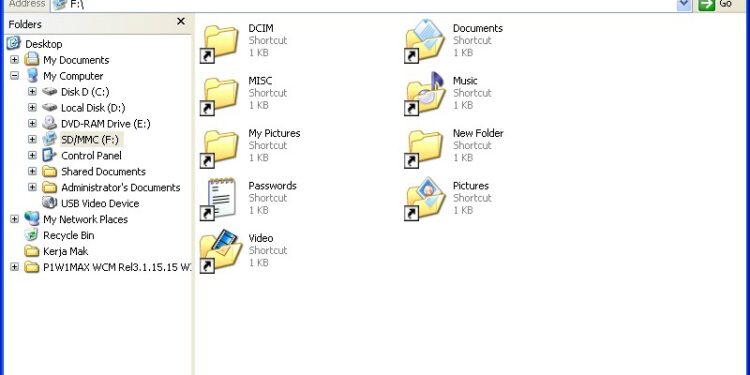Click the 'New Folder' file name text
The image size is (750, 375).
(478, 133)
